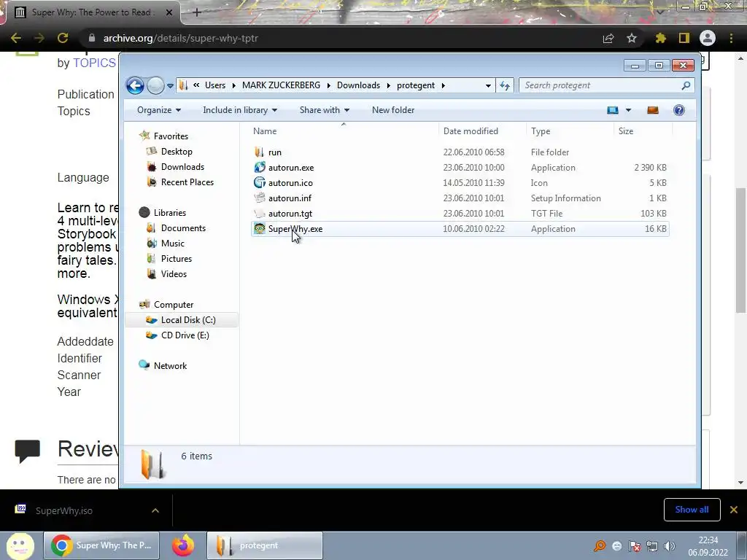Reload the archive.org page in Chrome
This screenshot has width=747, height=560.
point(63,38)
